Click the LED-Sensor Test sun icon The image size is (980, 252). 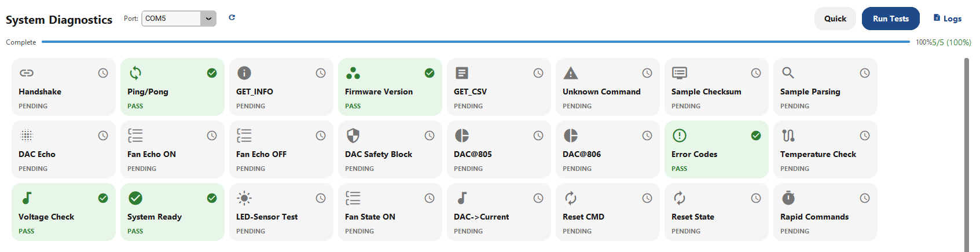click(244, 198)
